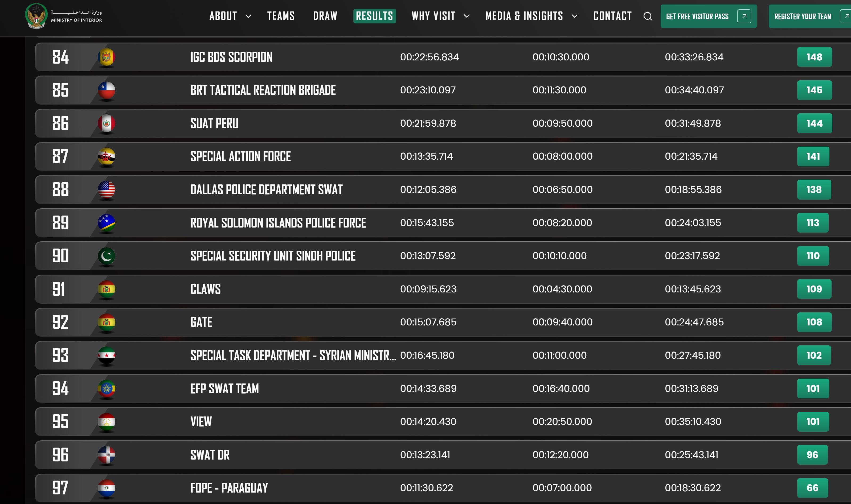Image resolution: width=851 pixels, height=504 pixels.
Task: Click the USA flag icon for Dallas SWAT
Action: pyautogui.click(x=107, y=189)
